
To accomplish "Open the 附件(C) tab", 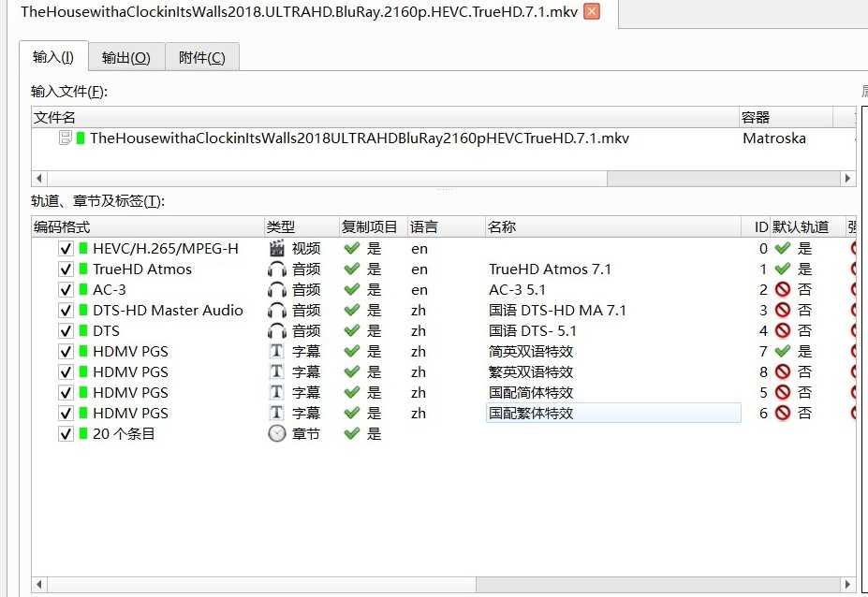I will click(202, 57).
